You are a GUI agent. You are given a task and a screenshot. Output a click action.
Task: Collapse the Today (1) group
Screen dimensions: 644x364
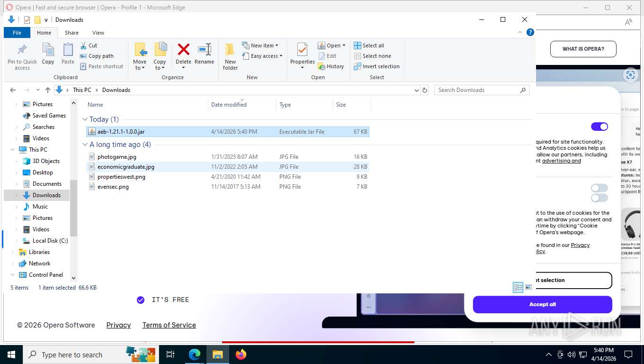(x=85, y=119)
